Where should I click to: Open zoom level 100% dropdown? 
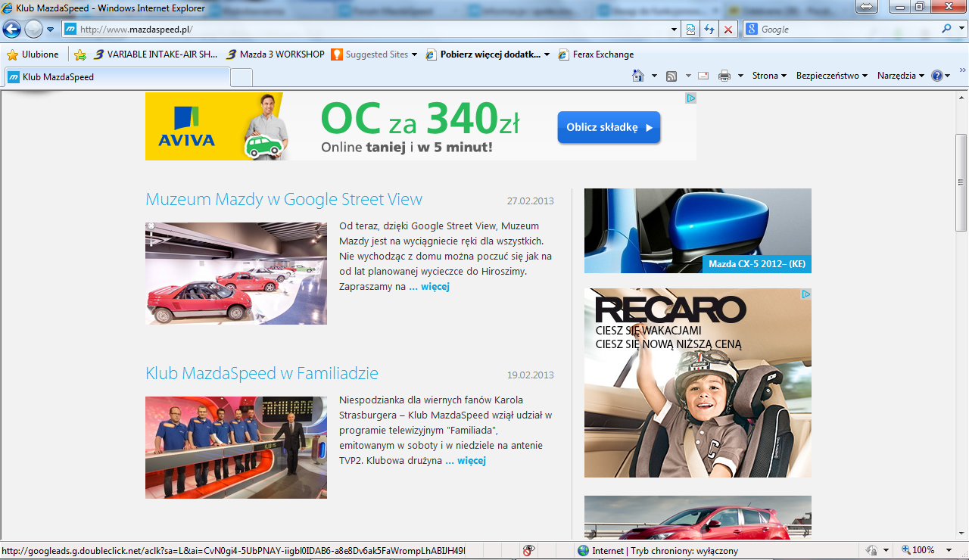(x=922, y=551)
